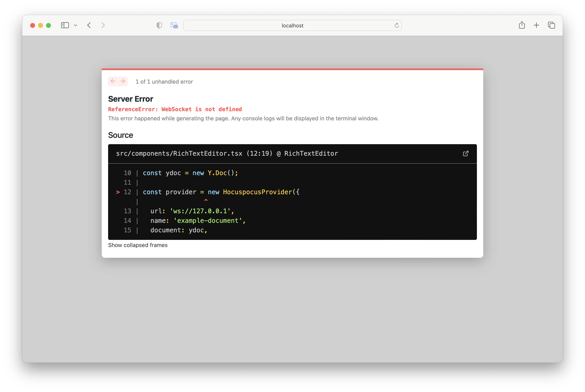Click the highlighted error line 12
The height and width of the screenshot is (392, 585).
click(x=221, y=192)
